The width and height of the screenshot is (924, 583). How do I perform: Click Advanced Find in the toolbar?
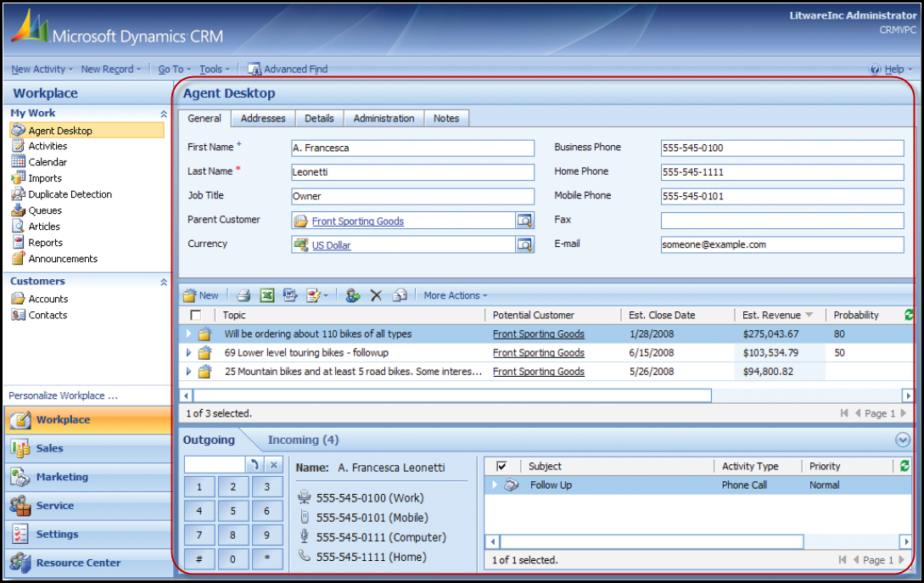coord(288,69)
